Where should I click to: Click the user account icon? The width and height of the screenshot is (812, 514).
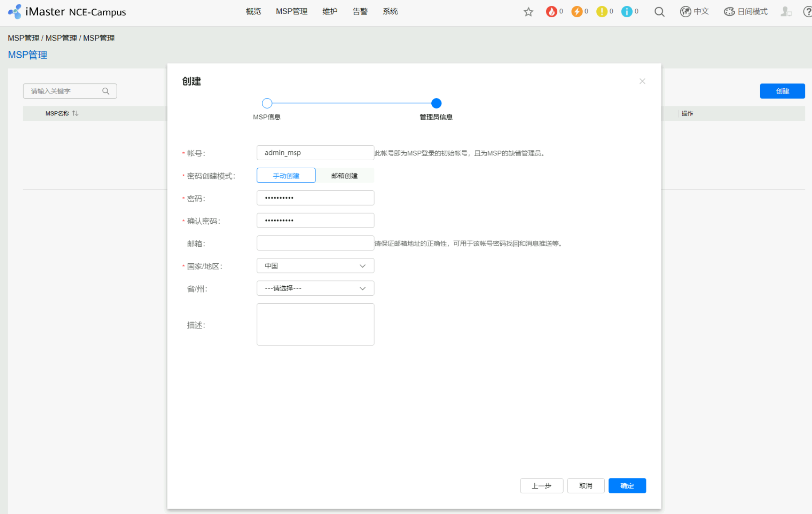tap(786, 12)
